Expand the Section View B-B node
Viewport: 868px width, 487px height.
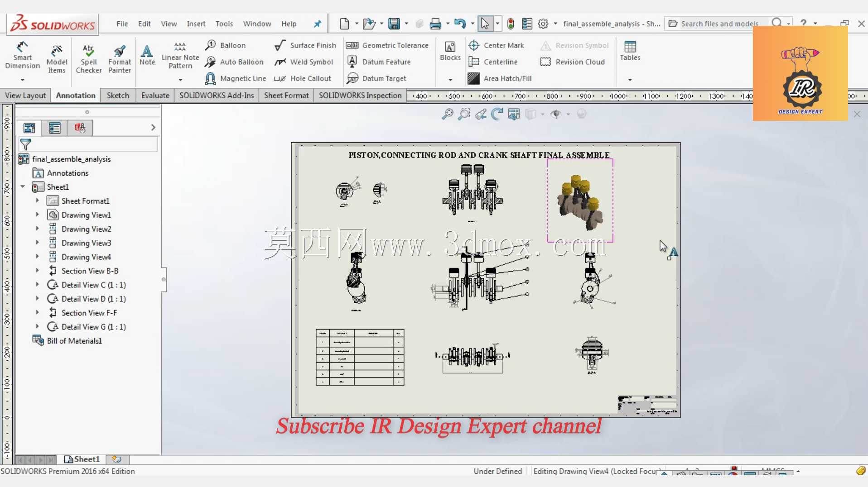coord(38,271)
